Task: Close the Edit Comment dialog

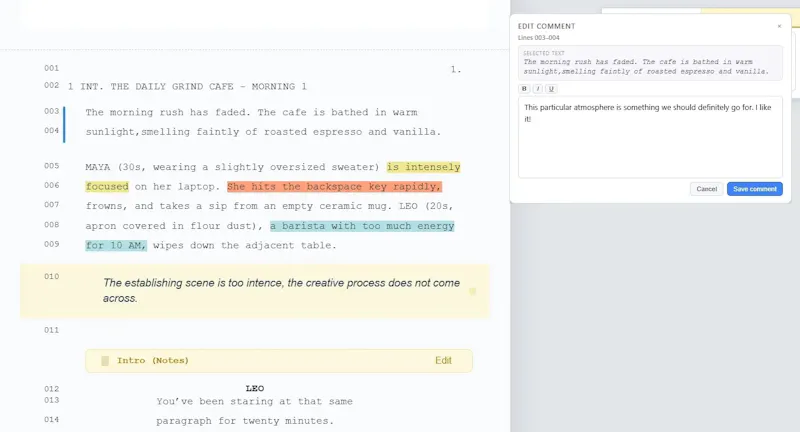Action: tap(779, 26)
